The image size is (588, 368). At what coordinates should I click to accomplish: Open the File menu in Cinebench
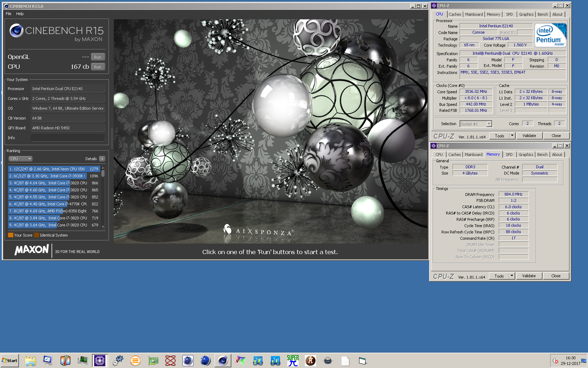(8, 14)
